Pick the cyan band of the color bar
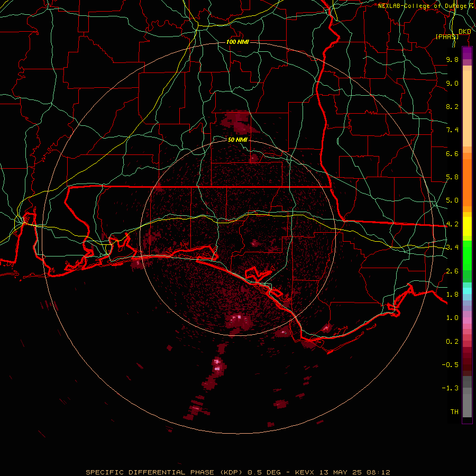476x476 pixels. (467, 291)
